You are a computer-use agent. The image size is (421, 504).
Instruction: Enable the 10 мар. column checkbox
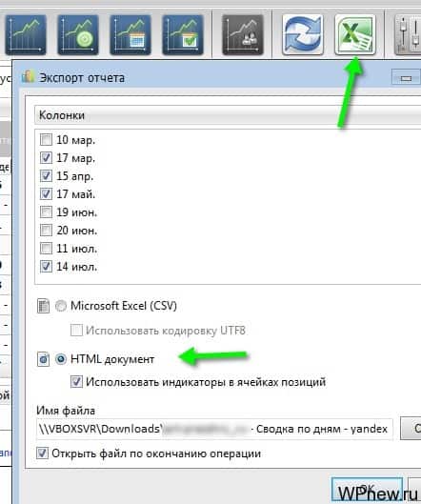click(46, 140)
